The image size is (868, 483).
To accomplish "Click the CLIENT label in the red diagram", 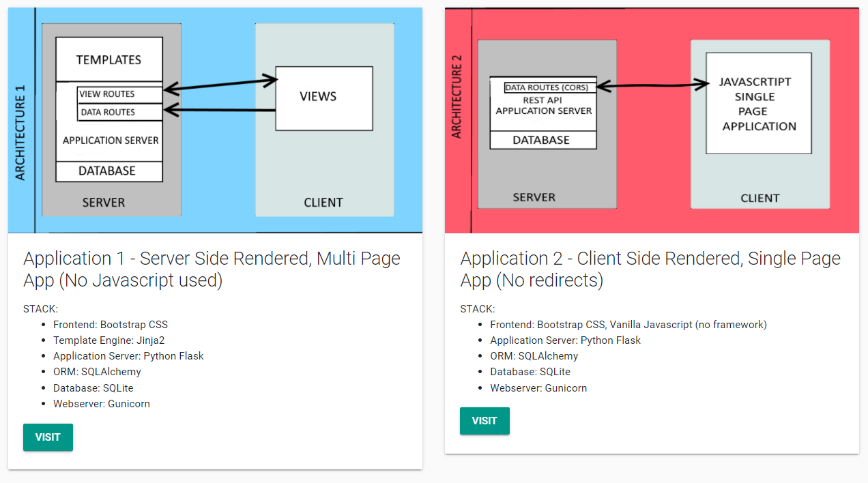I will (x=759, y=199).
